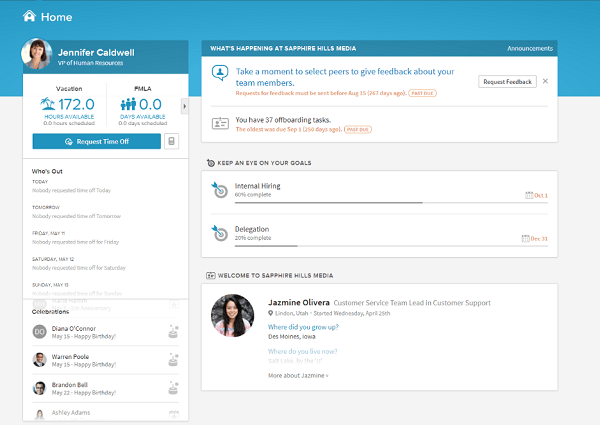
Task: Select 'Where do you live now?' question
Action: tap(302, 351)
